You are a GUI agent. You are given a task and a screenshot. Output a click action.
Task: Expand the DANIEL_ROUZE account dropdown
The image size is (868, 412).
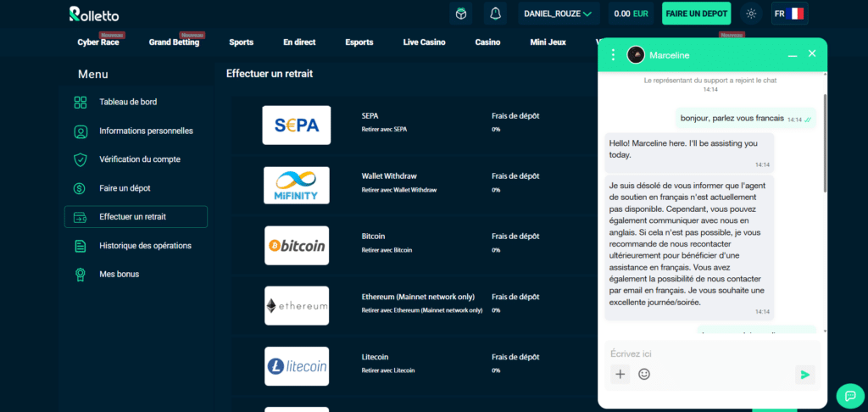558,14
